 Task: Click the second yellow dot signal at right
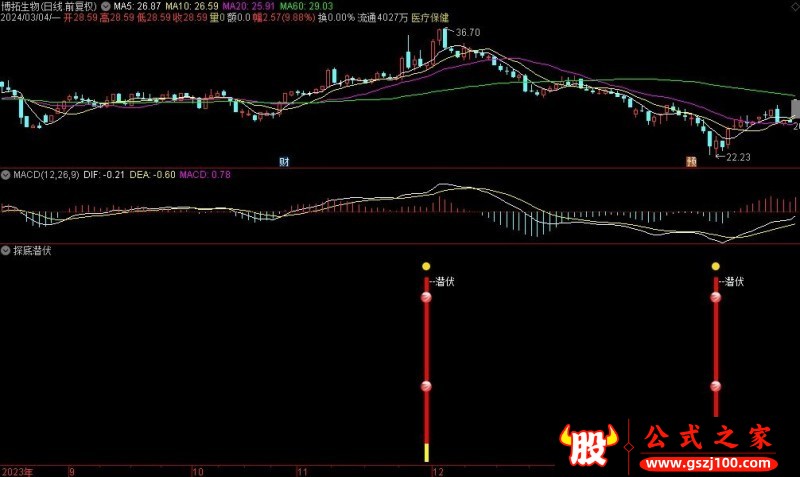[x=715, y=267]
